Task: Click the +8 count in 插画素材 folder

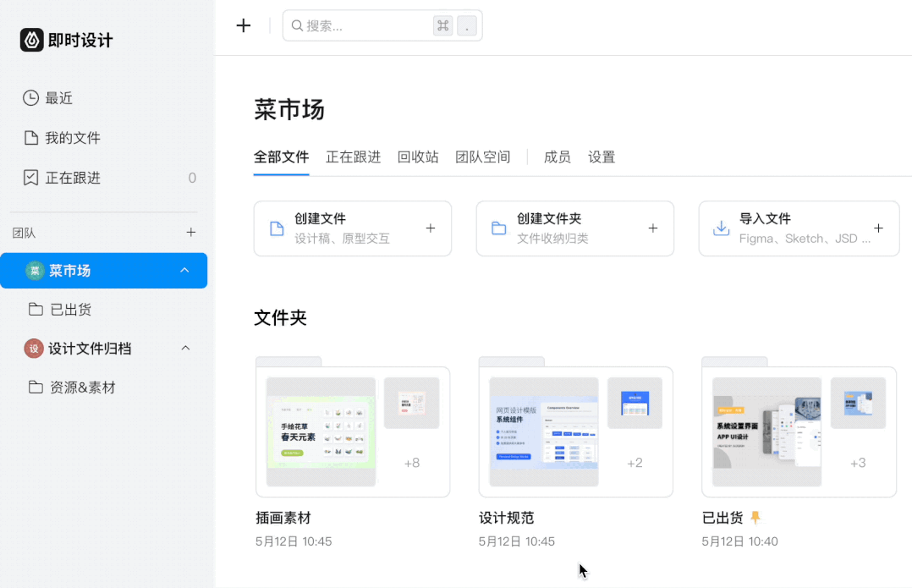Action: point(412,463)
